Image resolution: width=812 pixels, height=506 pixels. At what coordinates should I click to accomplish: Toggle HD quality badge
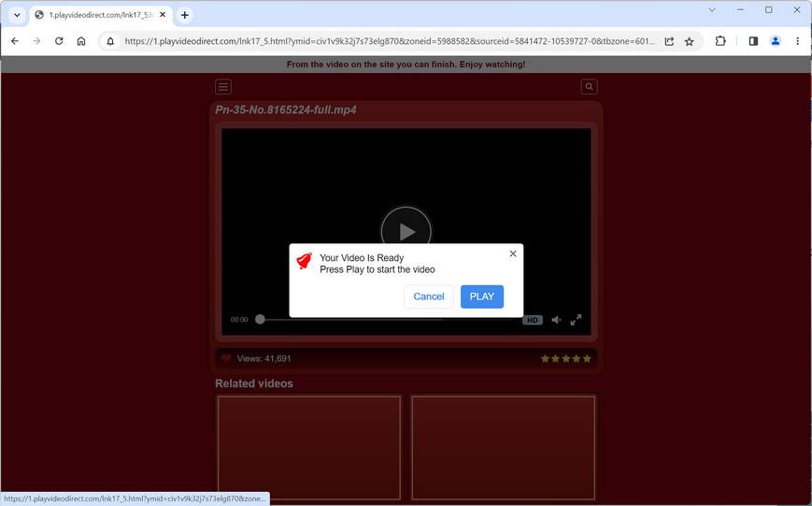point(533,320)
